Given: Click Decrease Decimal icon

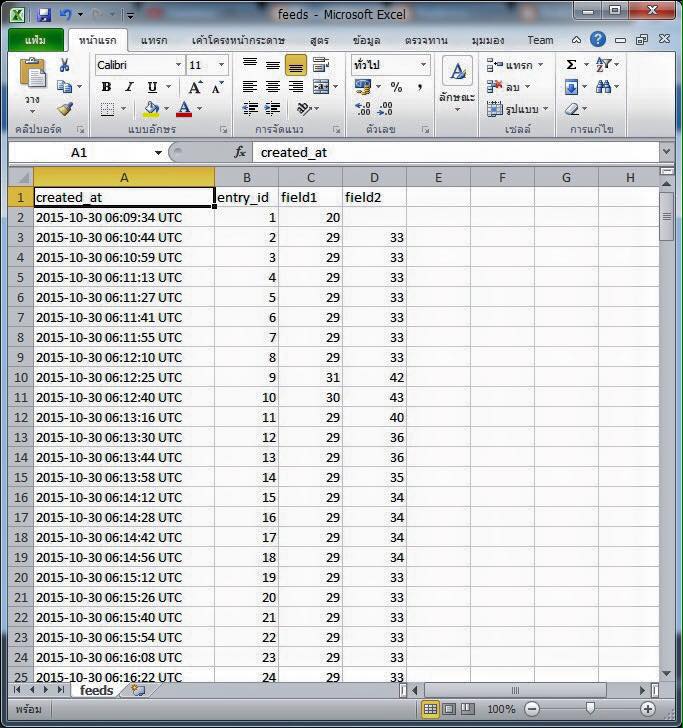Looking at the screenshot, I should pyautogui.click(x=385, y=109).
